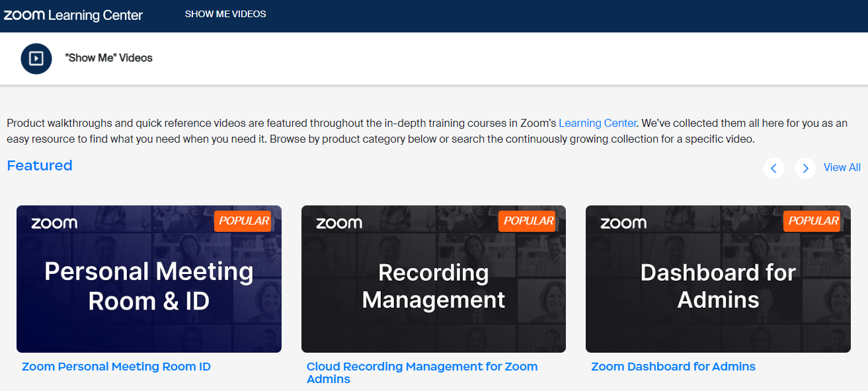868x391 pixels.
Task: Click the Featured section heading
Action: tap(40, 166)
